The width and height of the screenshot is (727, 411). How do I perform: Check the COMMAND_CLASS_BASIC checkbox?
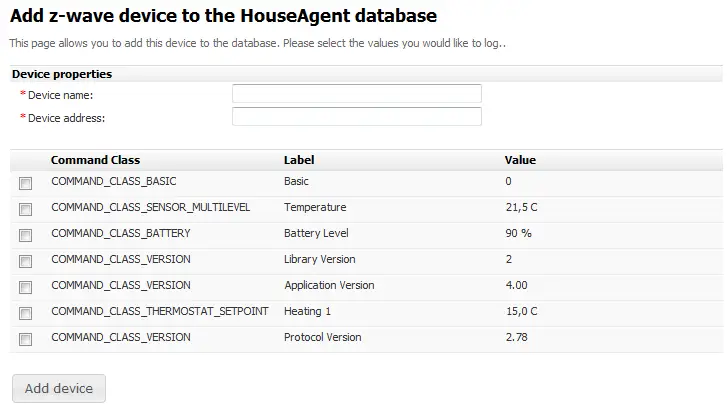(x=26, y=183)
